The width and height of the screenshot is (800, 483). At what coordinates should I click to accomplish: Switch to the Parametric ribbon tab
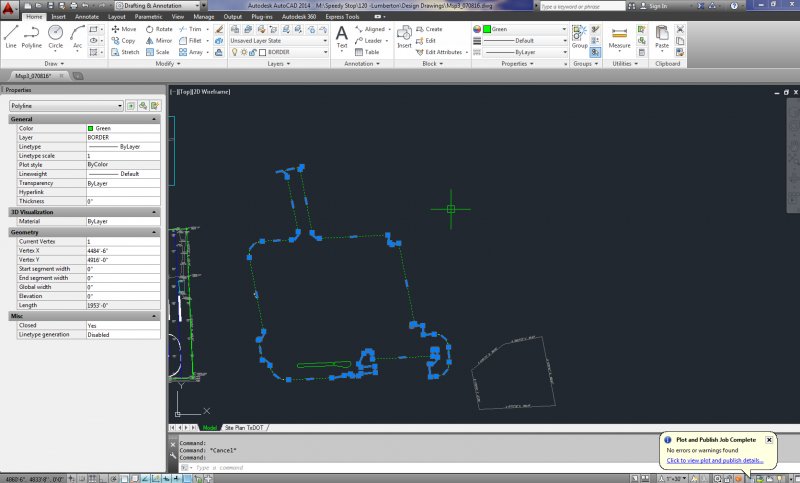click(148, 16)
